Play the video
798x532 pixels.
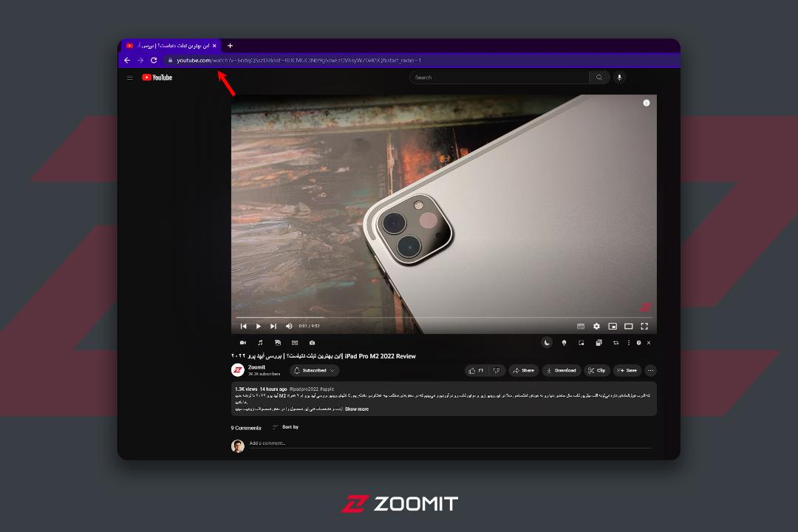[x=258, y=326]
